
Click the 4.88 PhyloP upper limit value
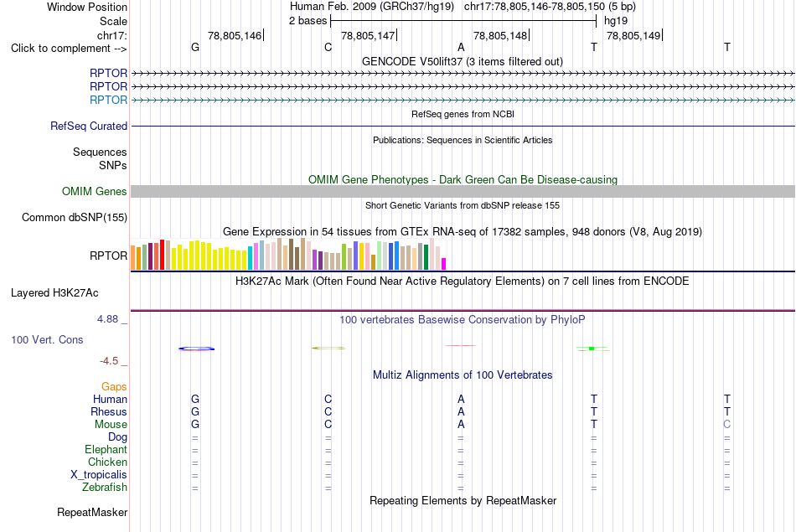[107, 319]
